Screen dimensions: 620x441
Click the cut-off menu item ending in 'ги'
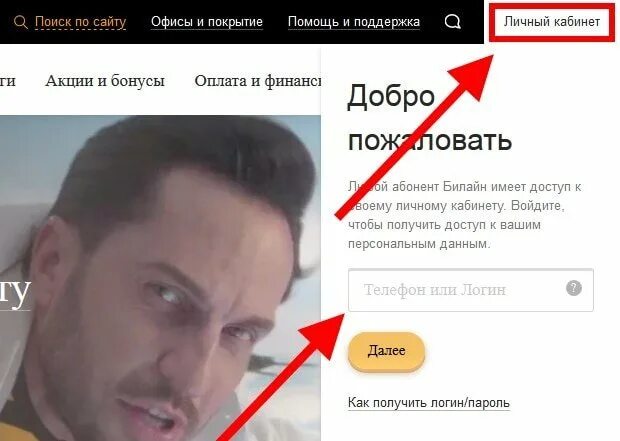(x=8, y=81)
